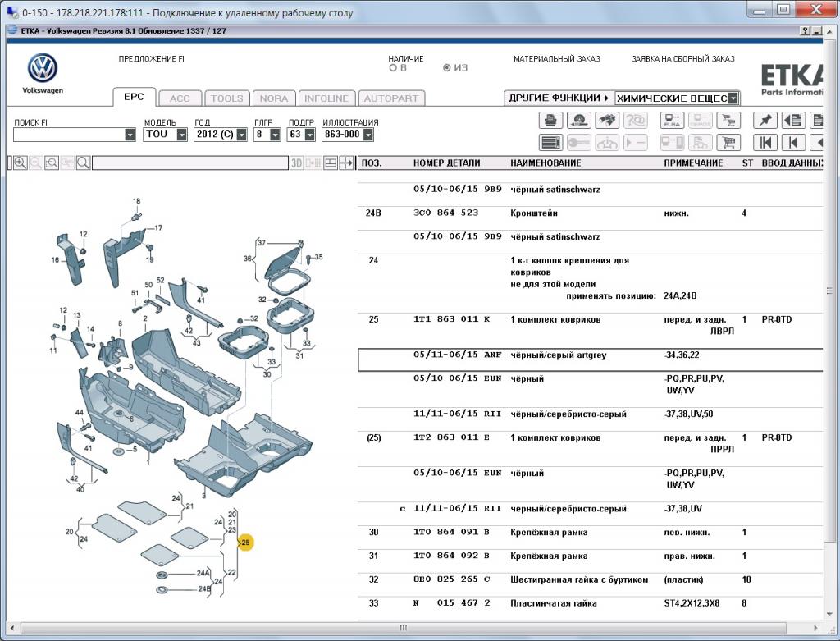
Task: Select part 1T2 863 011 E
Action: (452, 437)
